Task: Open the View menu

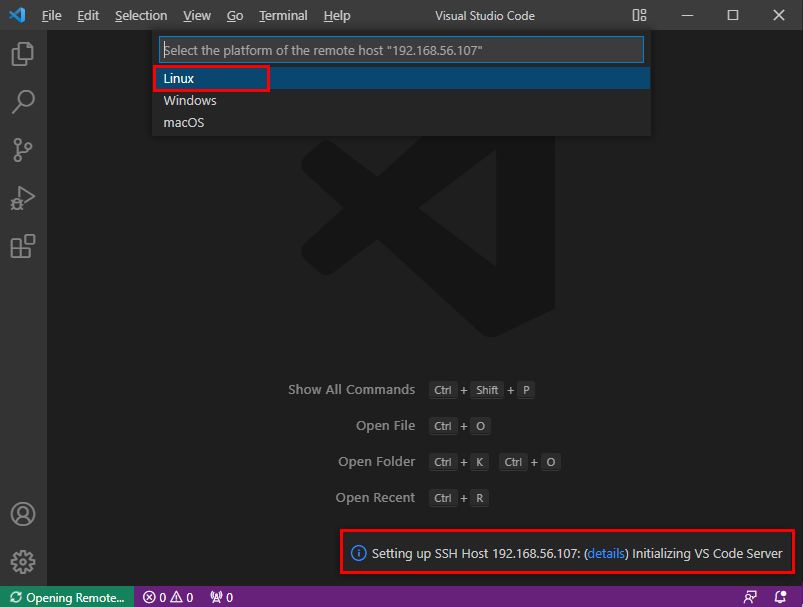Action: [197, 15]
